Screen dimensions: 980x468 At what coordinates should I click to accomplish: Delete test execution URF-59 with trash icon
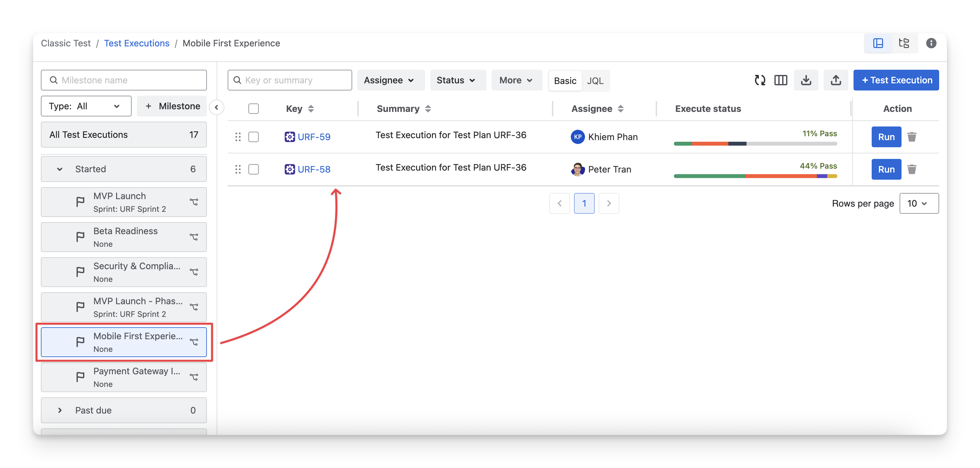[x=912, y=137]
